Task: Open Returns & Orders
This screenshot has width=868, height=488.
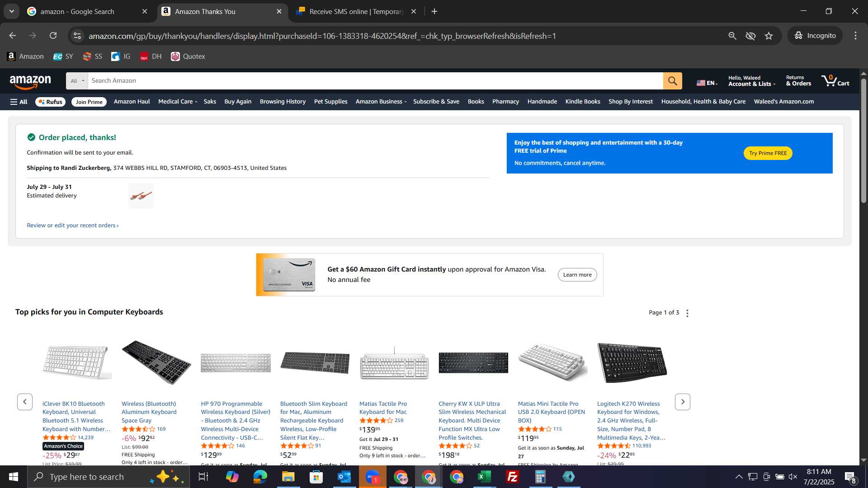Action: click(798, 81)
